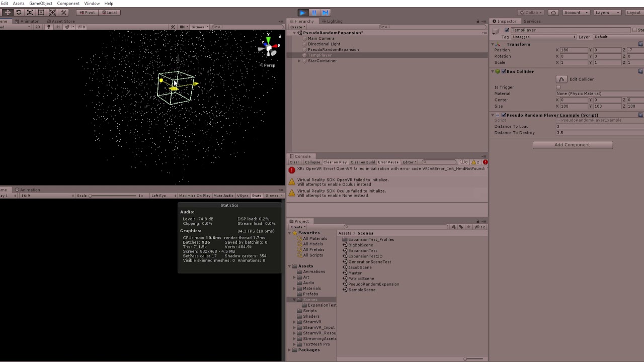This screenshot has width=644, height=362.
Task: Enable the Is Trigger checkbox
Action: [558, 87]
